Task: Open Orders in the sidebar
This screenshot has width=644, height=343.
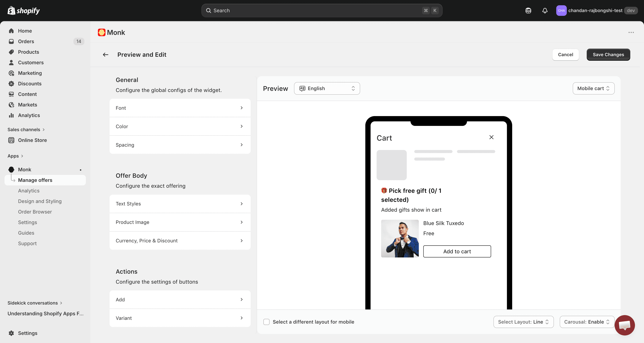Action: (x=26, y=41)
